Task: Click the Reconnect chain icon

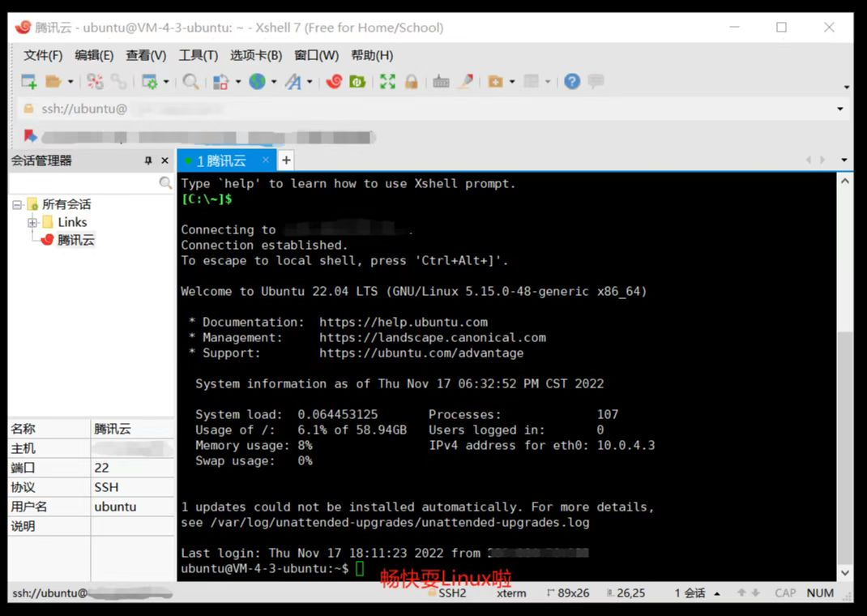Action: click(118, 82)
